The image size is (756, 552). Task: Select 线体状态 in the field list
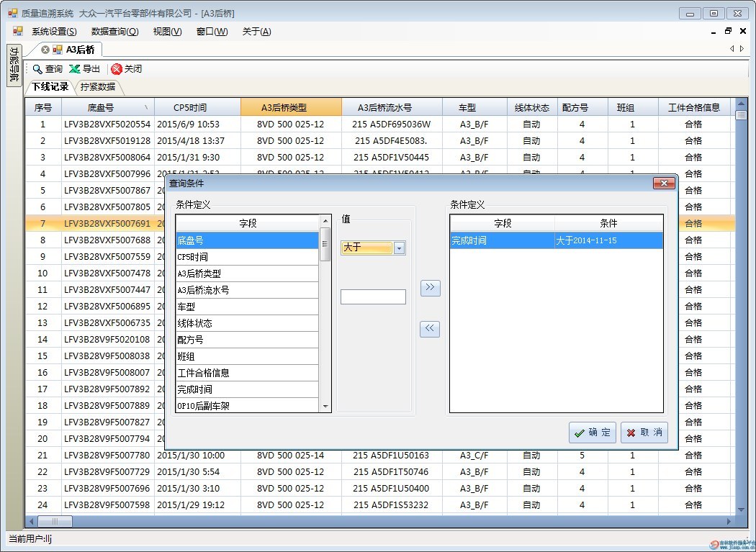click(247, 323)
